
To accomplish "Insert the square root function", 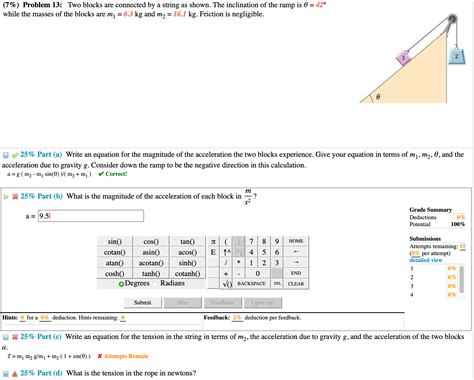I will coord(226,284).
